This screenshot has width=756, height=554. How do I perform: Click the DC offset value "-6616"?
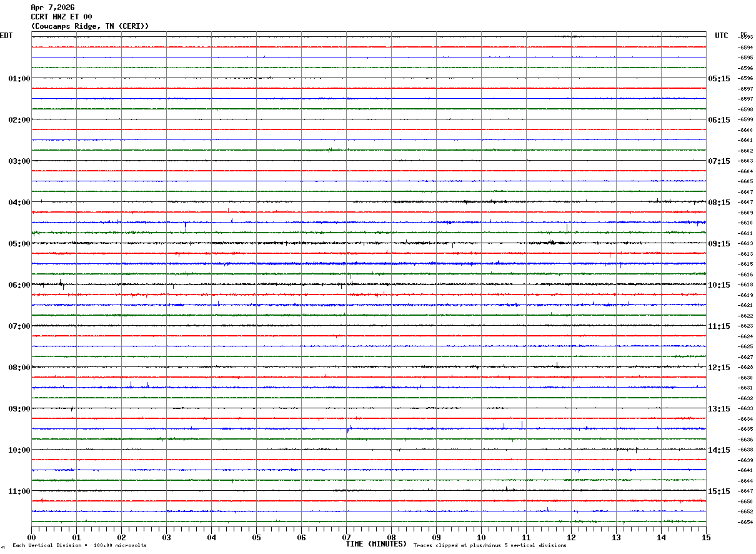pos(745,274)
